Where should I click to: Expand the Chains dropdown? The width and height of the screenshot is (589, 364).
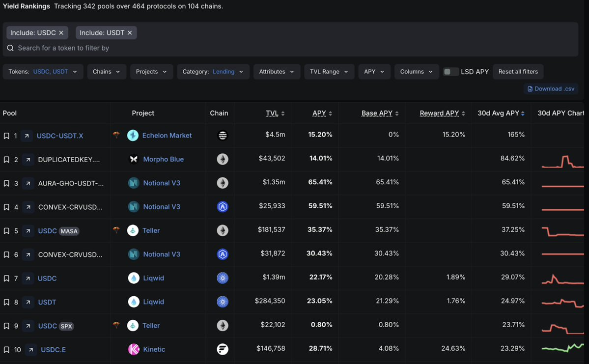click(x=107, y=71)
